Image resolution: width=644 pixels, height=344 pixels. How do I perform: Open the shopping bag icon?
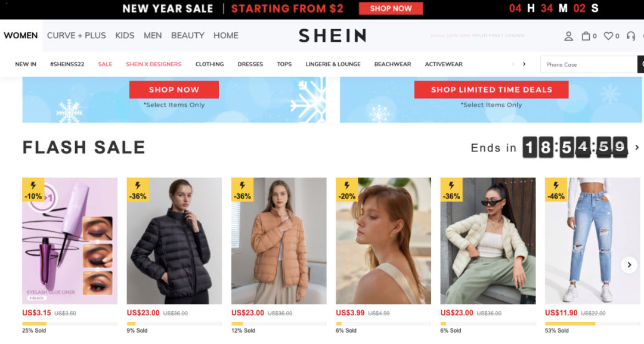pos(586,36)
